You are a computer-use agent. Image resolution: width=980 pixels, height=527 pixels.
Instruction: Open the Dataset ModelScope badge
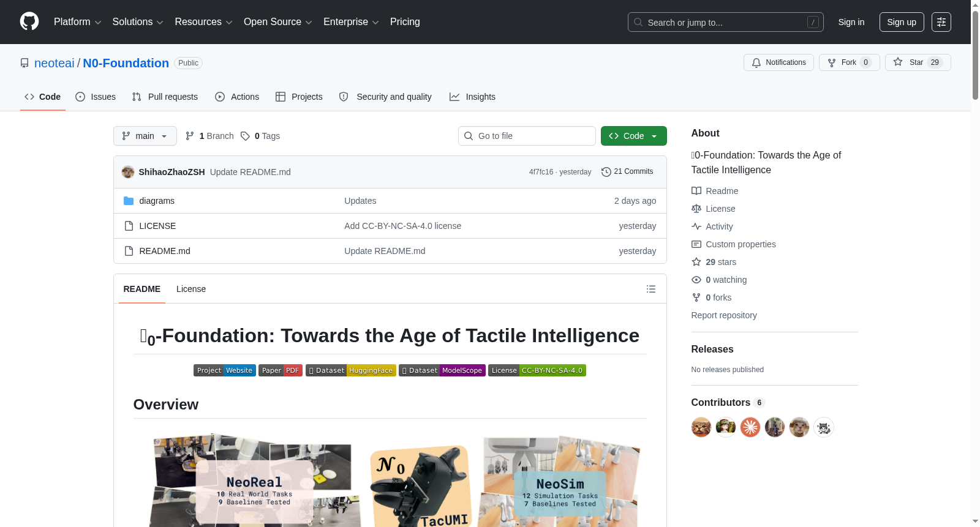[442, 370]
